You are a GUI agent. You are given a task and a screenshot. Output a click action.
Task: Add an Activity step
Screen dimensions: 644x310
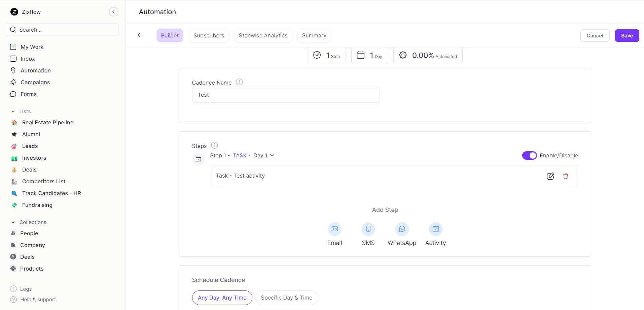(435, 229)
